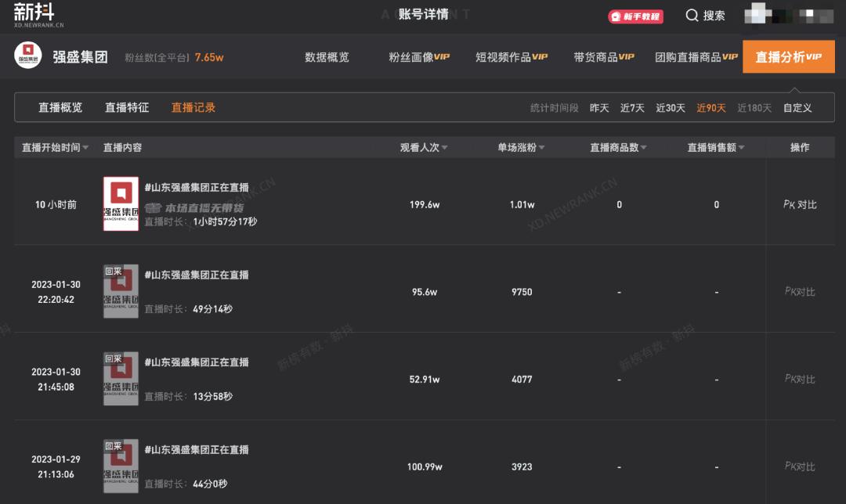Click PK对比 for the first livestream
Viewport: 846px width, 504px height.
click(799, 204)
